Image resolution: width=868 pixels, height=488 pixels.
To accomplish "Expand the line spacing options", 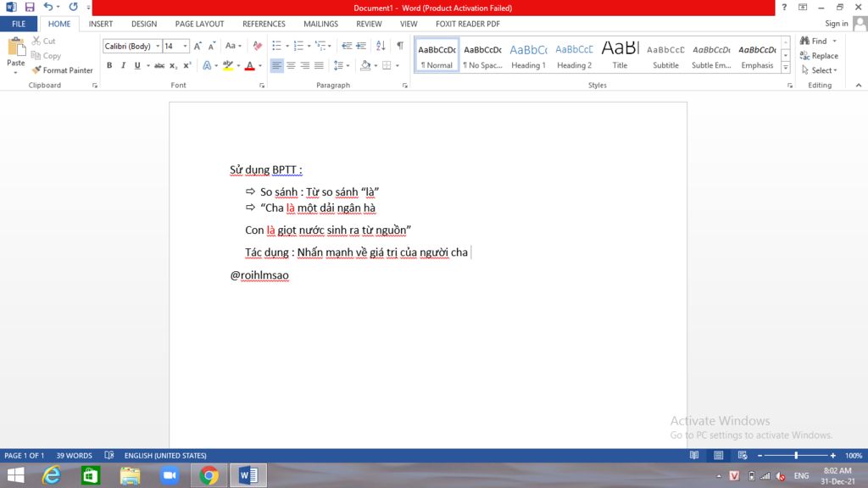I will [342, 65].
